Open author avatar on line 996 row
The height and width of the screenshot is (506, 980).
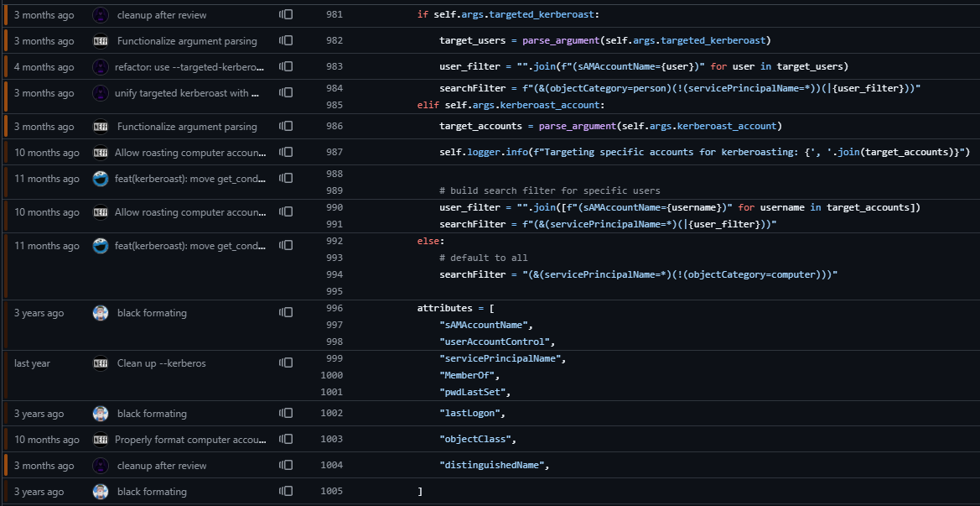pos(101,313)
